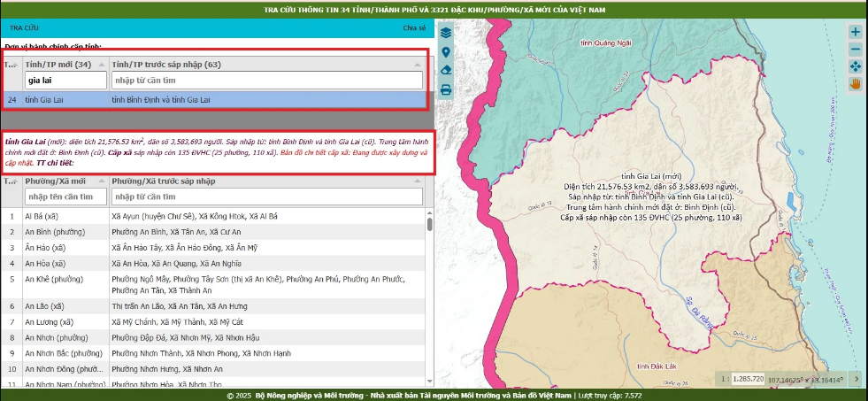Click TT chi tiết details link

click(x=55, y=164)
